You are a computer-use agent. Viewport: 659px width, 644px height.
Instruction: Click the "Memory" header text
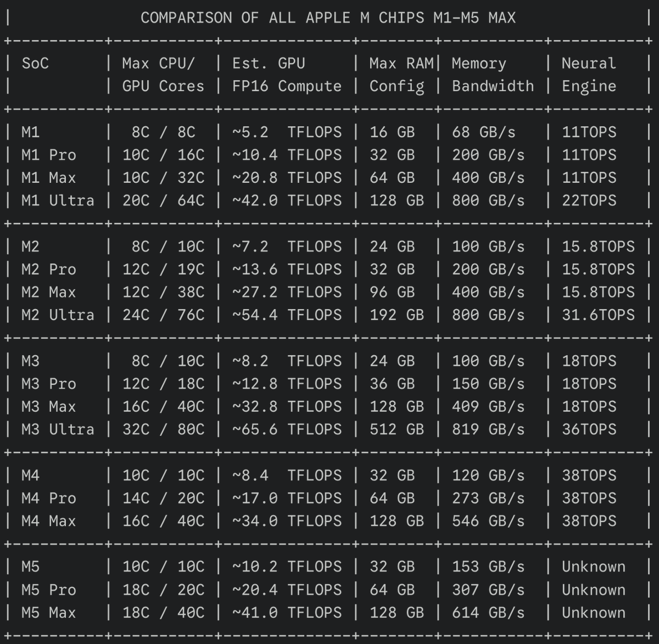(479, 63)
